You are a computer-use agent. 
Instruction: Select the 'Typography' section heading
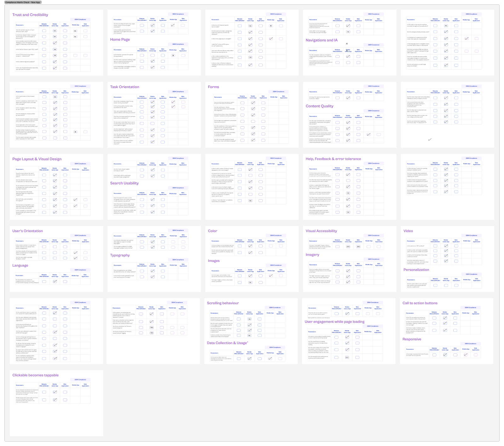click(120, 255)
